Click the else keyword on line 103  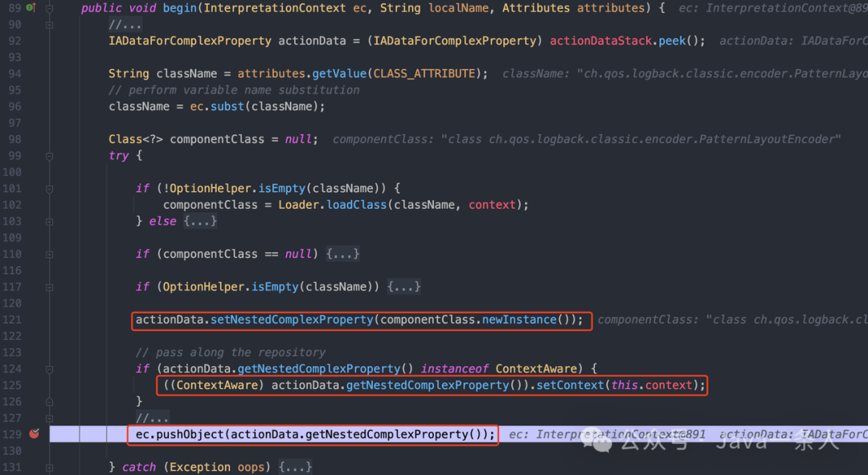pyautogui.click(x=162, y=222)
